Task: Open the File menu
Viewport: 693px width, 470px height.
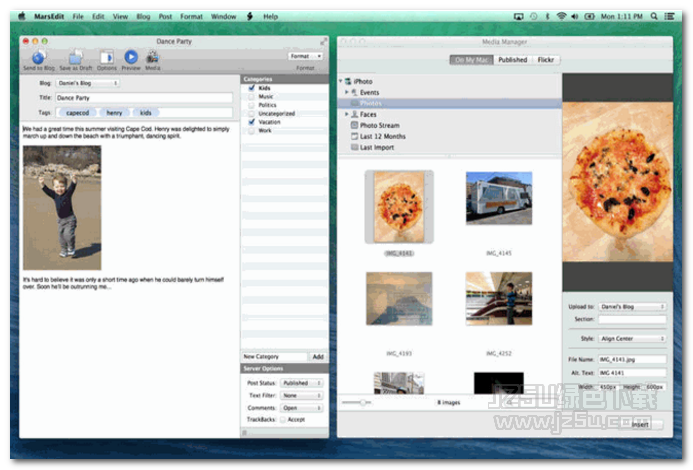Action: tap(78, 16)
